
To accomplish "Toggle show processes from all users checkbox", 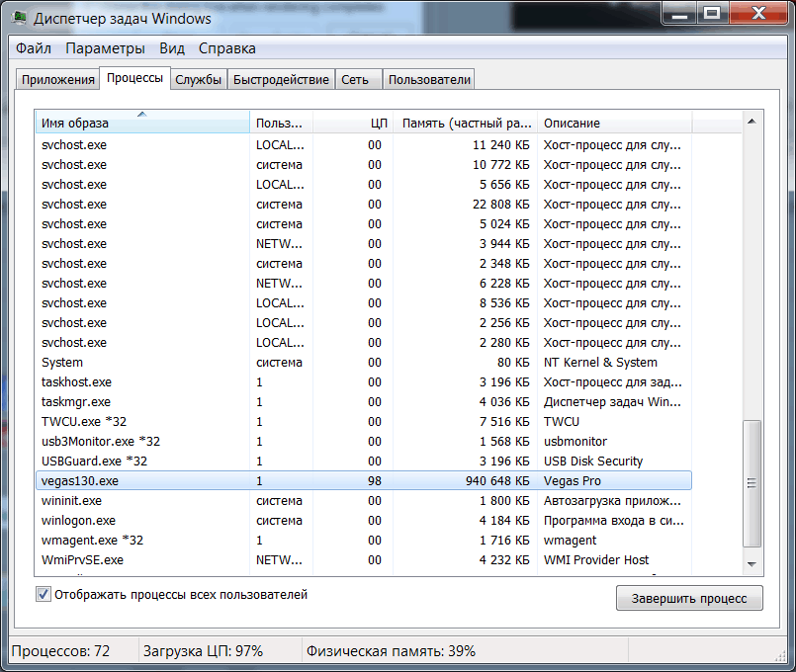I will coord(44,594).
